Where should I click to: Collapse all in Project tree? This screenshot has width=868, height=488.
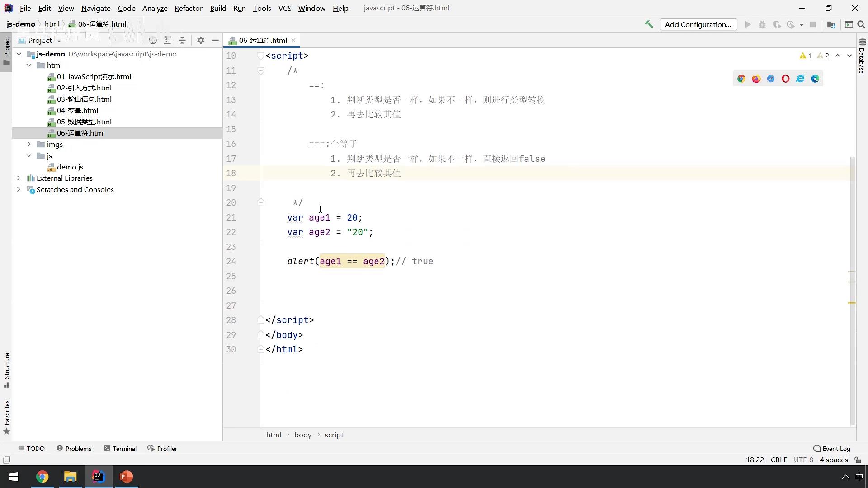click(x=182, y=40)
